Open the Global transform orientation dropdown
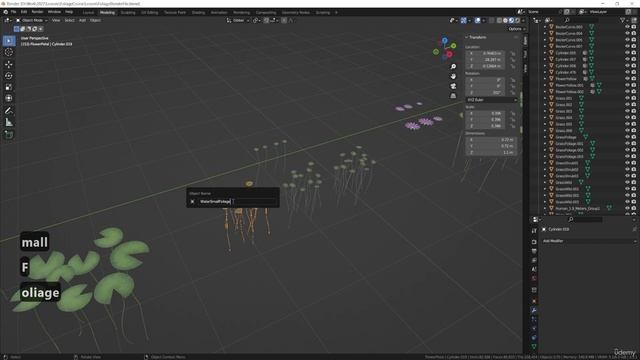The height and width of the screenshot is (360, 640). click(x=238, y=20)
